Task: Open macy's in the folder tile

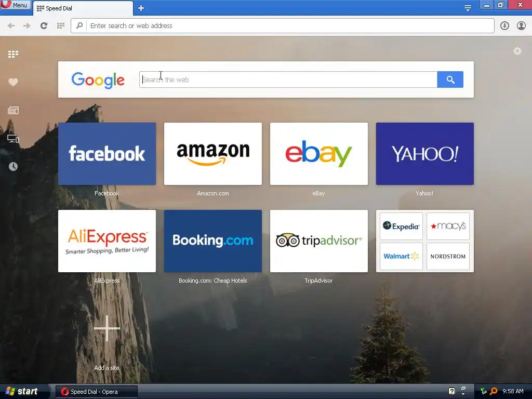Action: point(448,227)
